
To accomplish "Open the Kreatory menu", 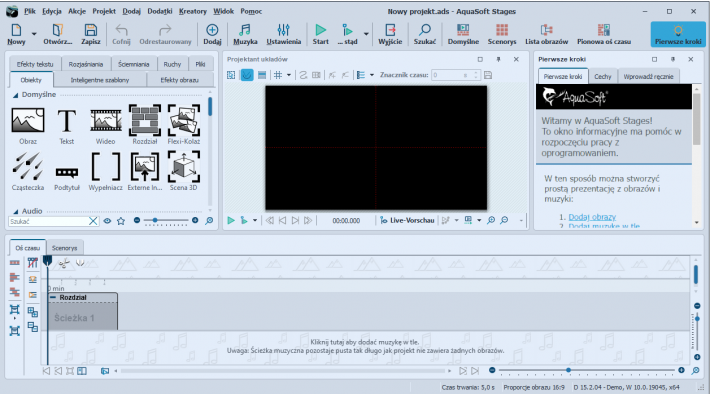I will click(x=192, y=11).
